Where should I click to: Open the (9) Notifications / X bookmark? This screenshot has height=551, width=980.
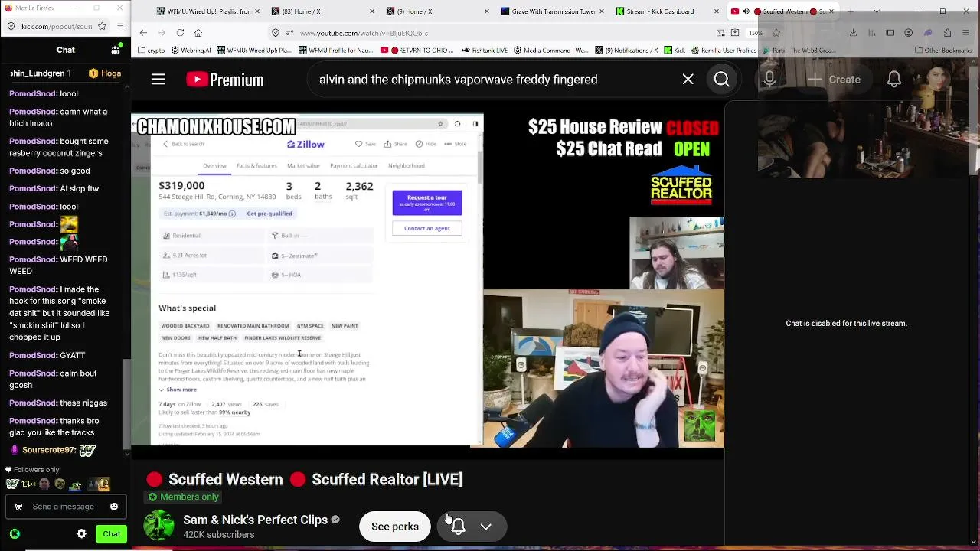pos(625,51)
